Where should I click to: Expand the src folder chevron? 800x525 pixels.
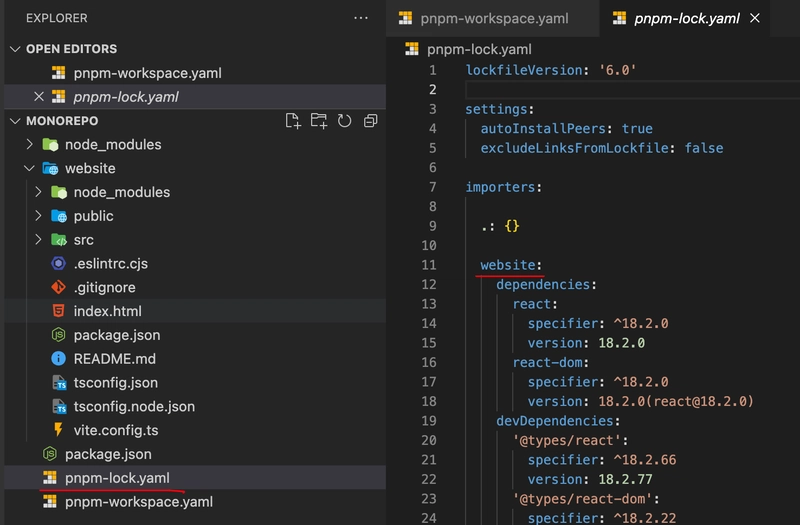click(38, 240)
